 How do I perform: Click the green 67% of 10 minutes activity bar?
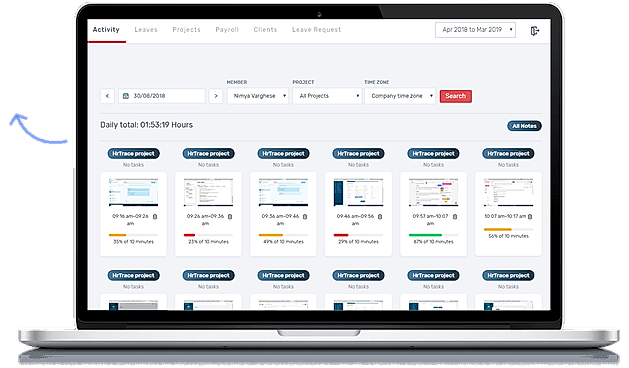tap(434, 235)
